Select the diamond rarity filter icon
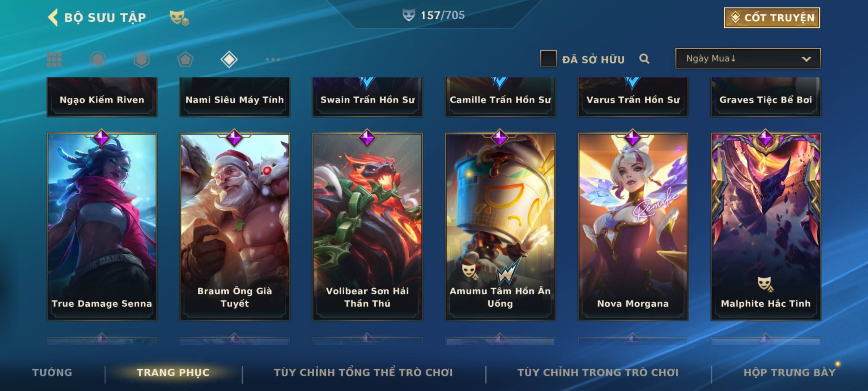The width and height of the screenshot is (868, 391). tap(229, 59)
